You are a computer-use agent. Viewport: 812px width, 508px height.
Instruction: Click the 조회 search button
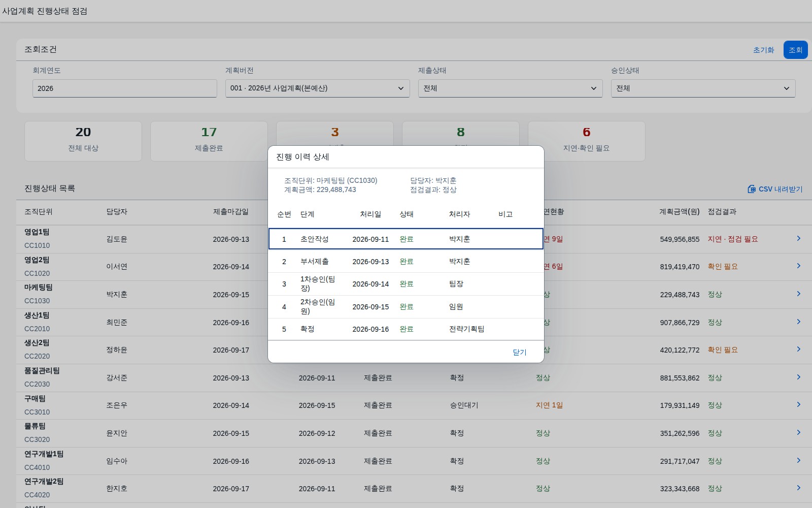click(x=795, y=50)
